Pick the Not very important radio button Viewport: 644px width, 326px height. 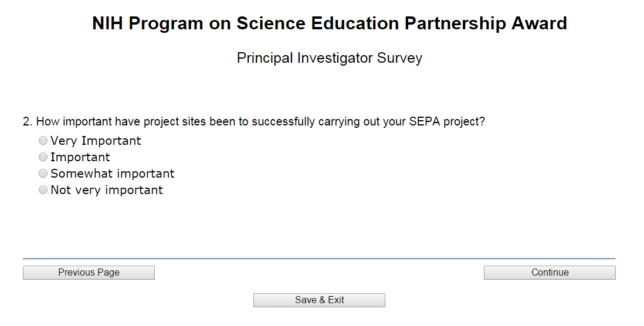[43, 190]
